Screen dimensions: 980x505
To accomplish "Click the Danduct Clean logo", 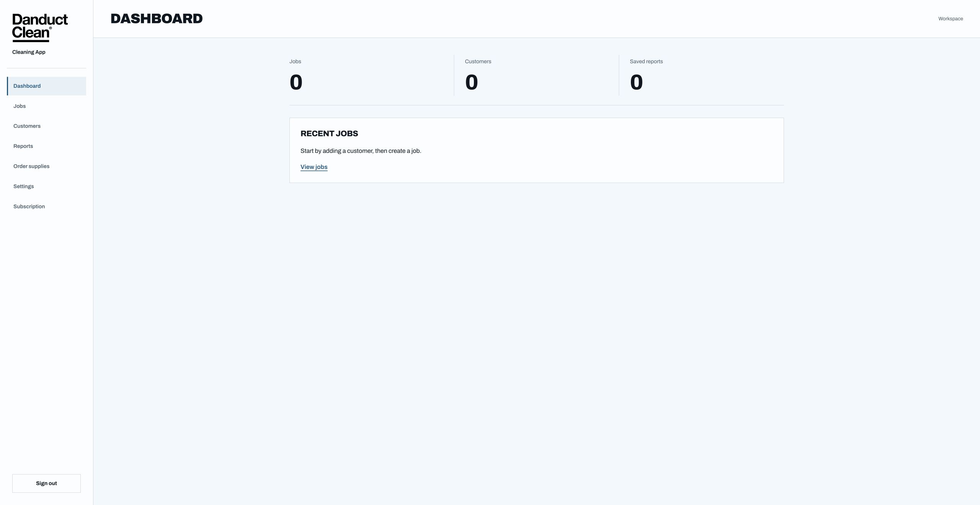I will 40,28.
